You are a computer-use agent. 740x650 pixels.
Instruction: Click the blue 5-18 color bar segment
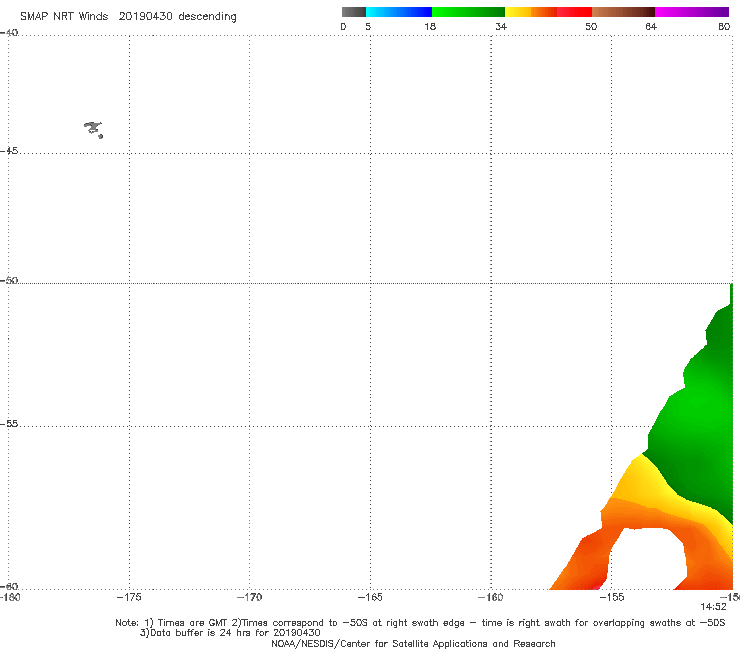pos(399,12)
